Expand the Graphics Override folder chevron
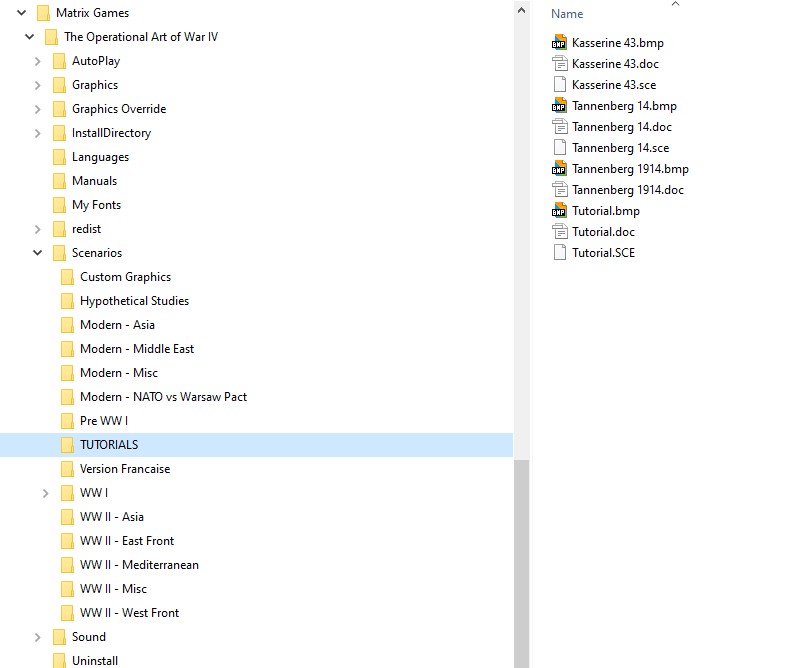Screen dimensions: 786x668 click(x=38, y=109)
